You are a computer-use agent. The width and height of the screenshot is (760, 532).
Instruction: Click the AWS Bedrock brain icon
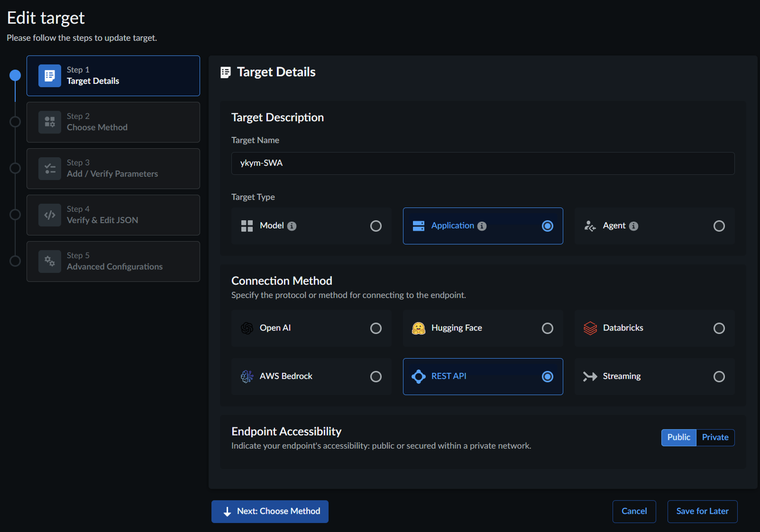point(247,376)
